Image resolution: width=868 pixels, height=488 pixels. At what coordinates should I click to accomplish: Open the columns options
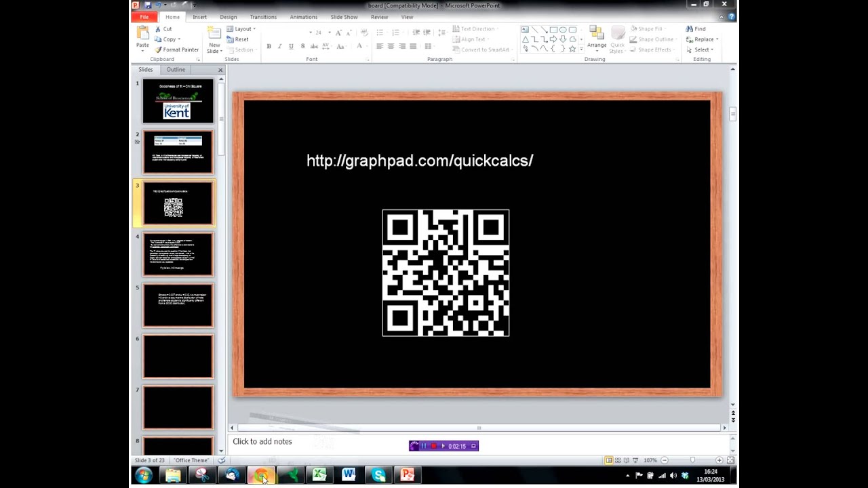tap(429, 46)
